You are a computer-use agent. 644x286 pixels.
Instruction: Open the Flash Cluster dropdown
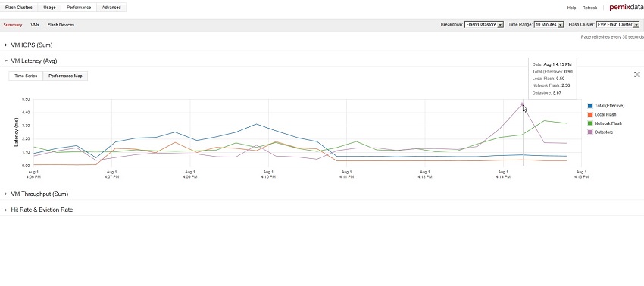pyautogui.click(x=617, y=25)
